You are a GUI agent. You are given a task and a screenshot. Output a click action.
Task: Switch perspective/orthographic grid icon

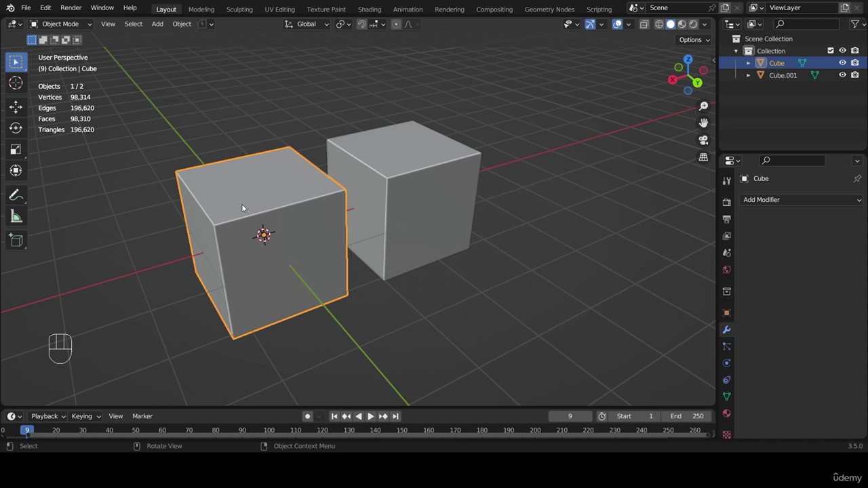(703, 157)
